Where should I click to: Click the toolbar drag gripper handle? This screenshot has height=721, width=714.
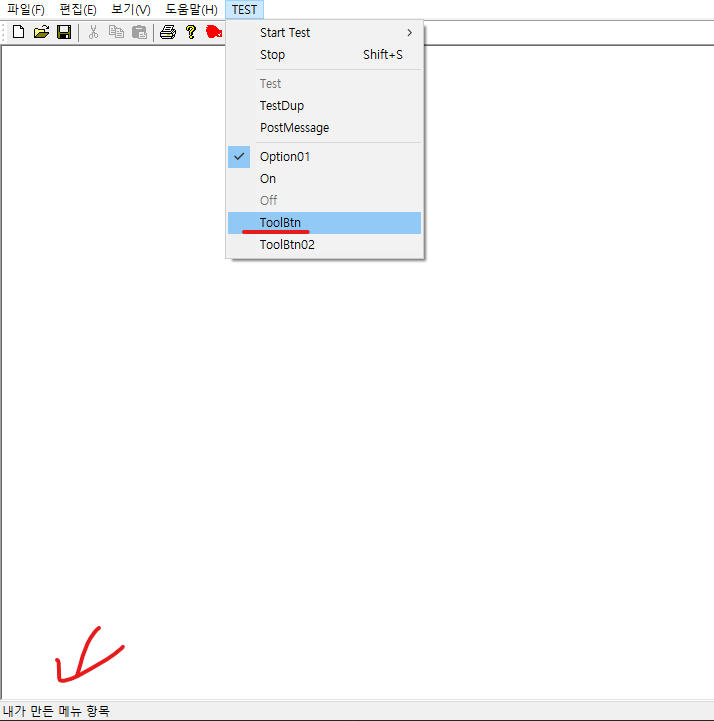(4, 32)
